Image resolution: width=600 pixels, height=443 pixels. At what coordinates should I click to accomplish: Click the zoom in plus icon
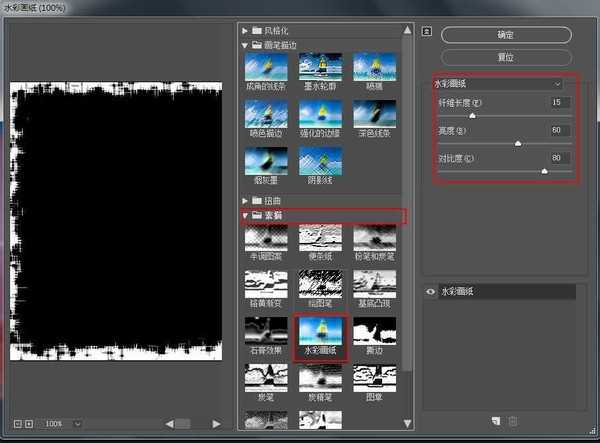29,424
